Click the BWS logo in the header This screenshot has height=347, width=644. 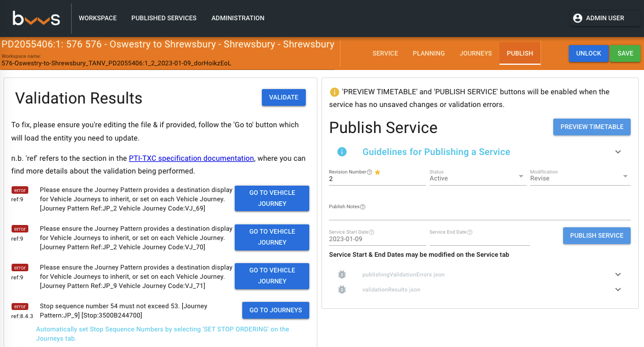coord(36,18)
